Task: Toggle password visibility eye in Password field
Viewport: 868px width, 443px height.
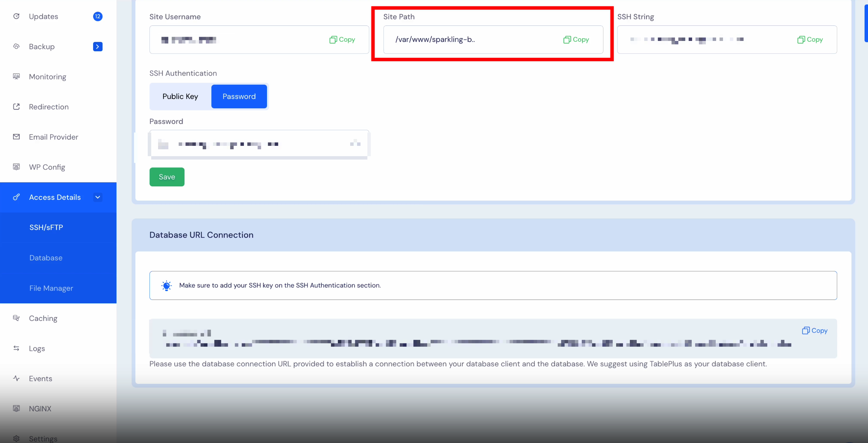Action: point(355,143)
